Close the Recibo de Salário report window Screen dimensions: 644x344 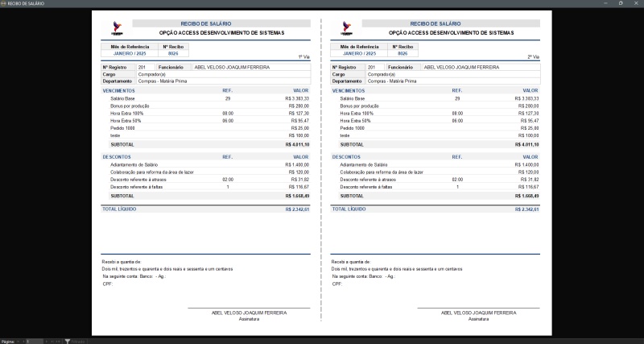point(637,3)
